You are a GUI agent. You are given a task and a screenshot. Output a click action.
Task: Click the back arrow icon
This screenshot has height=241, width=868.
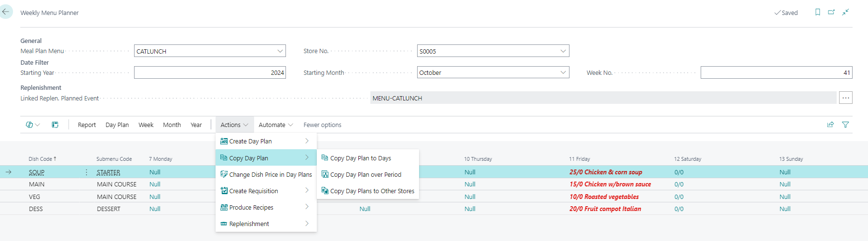[6, 12]
